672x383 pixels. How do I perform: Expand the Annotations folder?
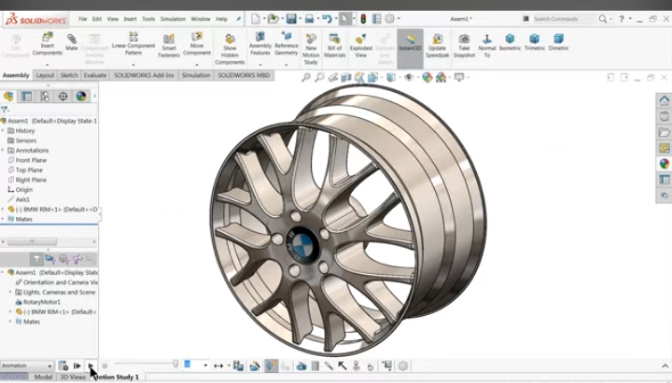[x=3, y=150]
